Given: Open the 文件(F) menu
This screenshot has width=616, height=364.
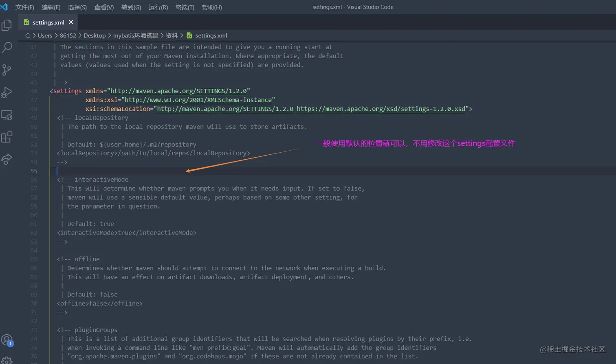Looking at the screenshot, I should coord(25,7).
